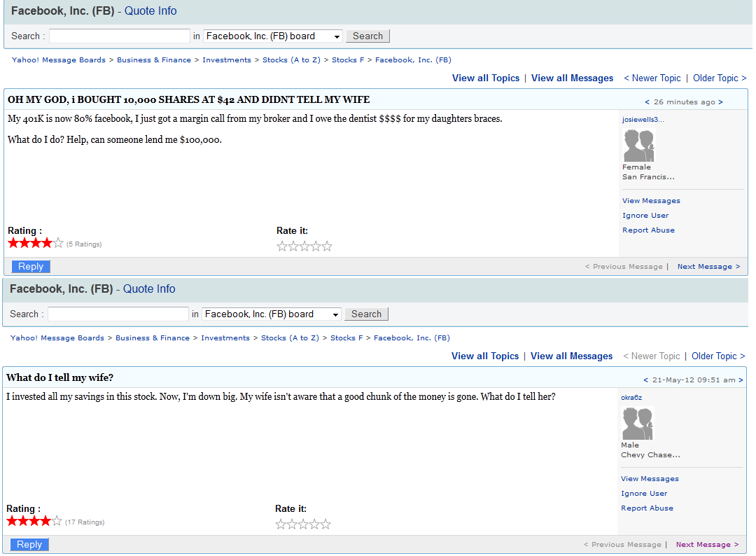Open okra6z username profile link
This screenshot has width=756, height=556.
631,397
